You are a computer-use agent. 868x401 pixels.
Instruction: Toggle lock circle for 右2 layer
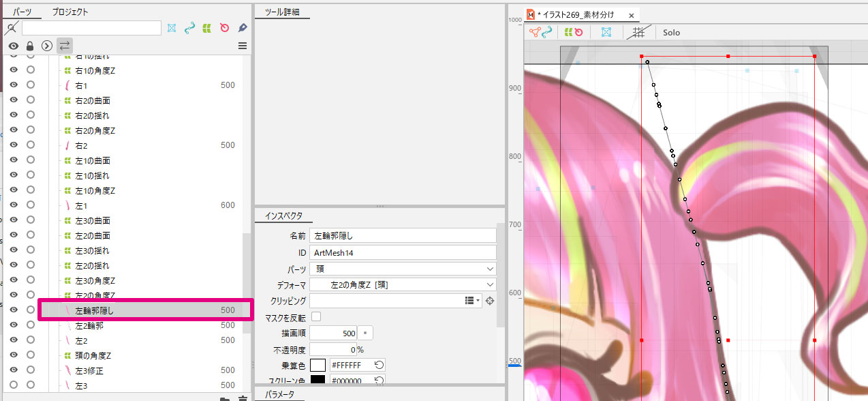pyautogui.click(x=30, y=145)
